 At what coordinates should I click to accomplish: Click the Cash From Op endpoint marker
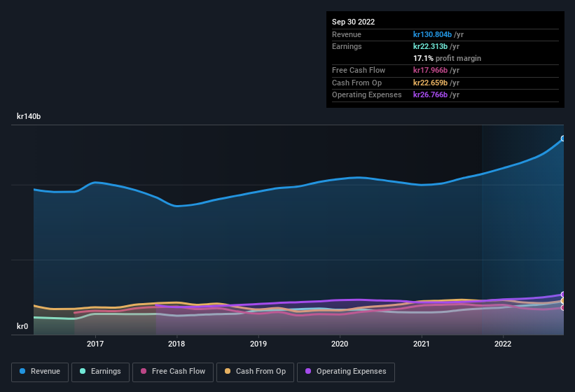pyautogui.click(x=563, y=301)
